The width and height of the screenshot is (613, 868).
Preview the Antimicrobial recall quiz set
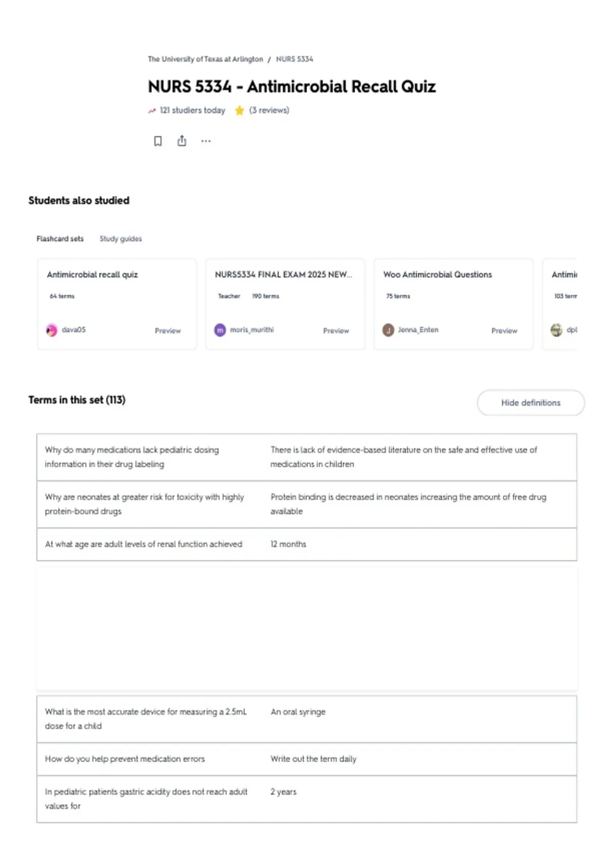click(x=168, y=331)
